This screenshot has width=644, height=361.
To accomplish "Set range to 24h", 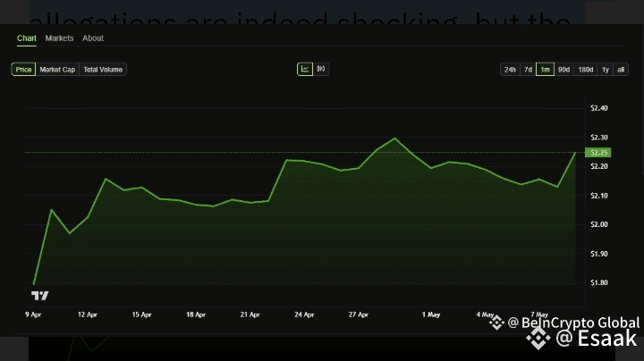I will (x=510, y=70).
